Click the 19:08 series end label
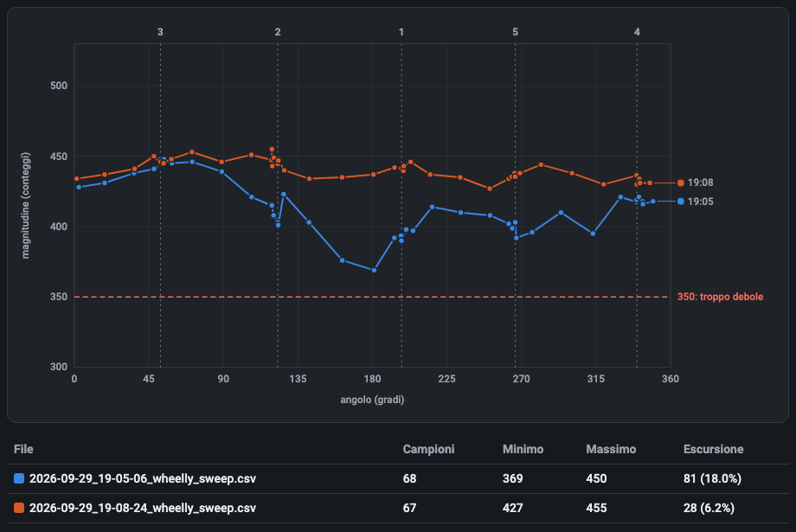The height and width of the screenshot is (532, 796). [x=700, y=183]
